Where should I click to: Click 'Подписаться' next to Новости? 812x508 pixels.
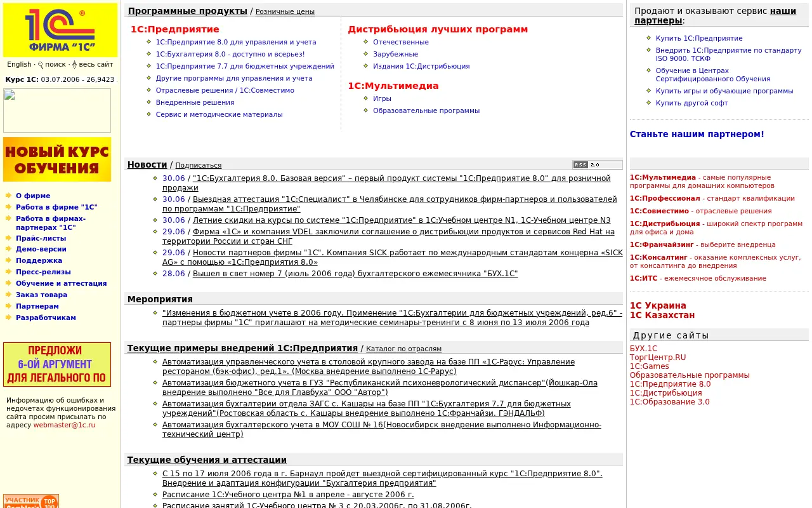[x=199, y=165]
